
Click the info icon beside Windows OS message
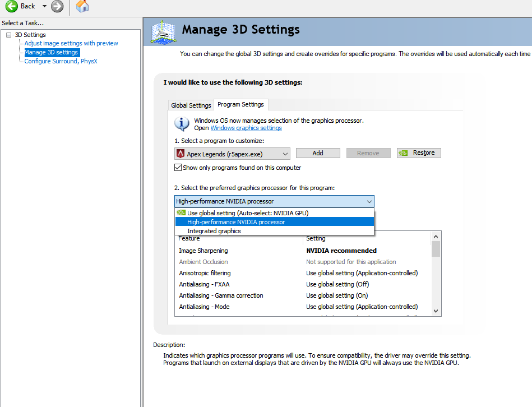pos(182,124)
